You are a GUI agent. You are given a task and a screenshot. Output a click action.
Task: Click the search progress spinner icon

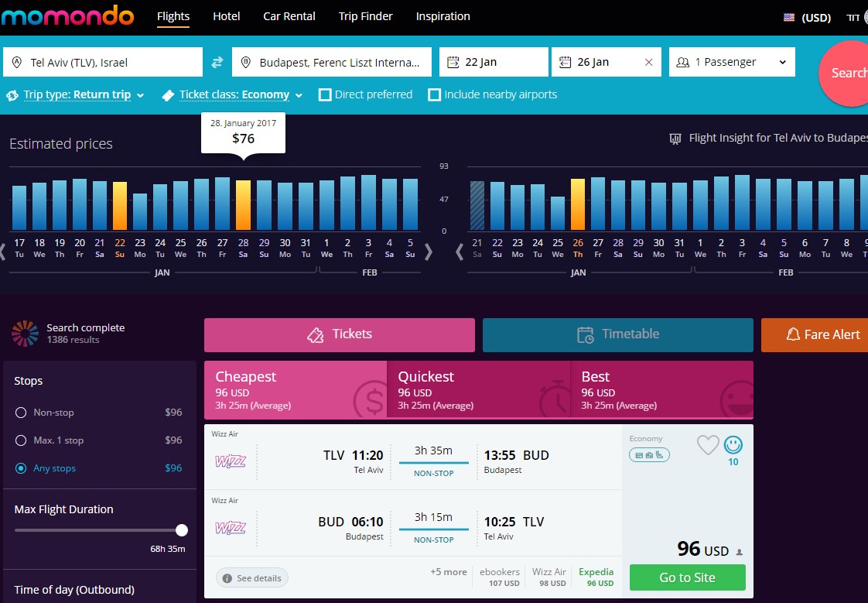[x=25, y=334]
